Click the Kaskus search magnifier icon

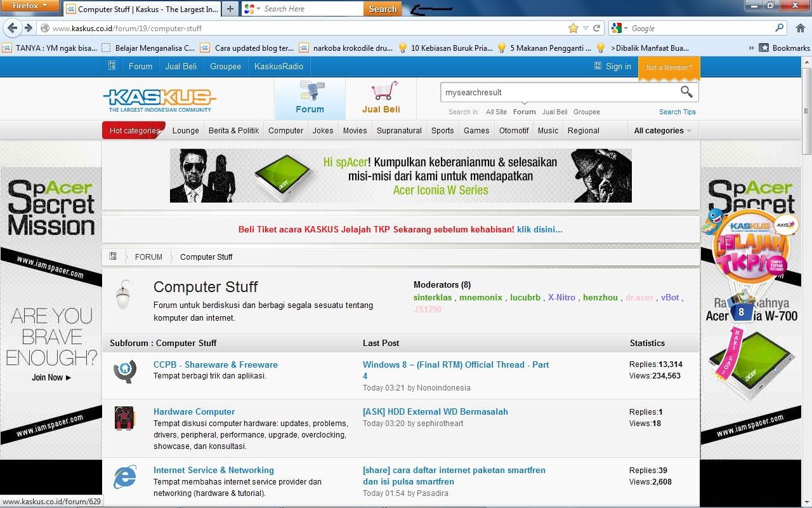pos(686,92)
